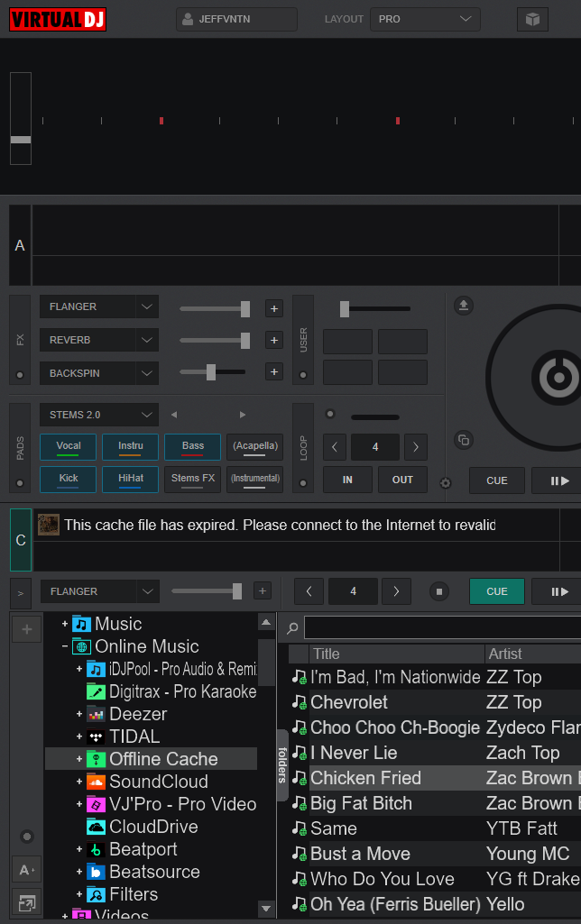
Task: Toggle the FX panel dot indicator
Action: [x=20, y=375]
